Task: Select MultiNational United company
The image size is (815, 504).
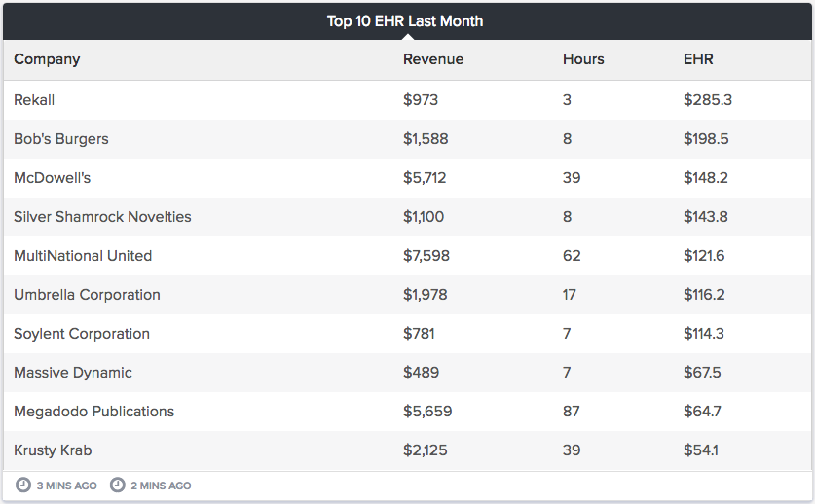Action: pos(83,256)
